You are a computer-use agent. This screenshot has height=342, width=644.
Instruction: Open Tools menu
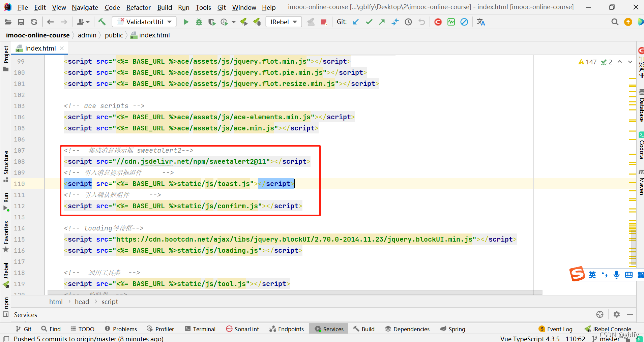(203, 7)
